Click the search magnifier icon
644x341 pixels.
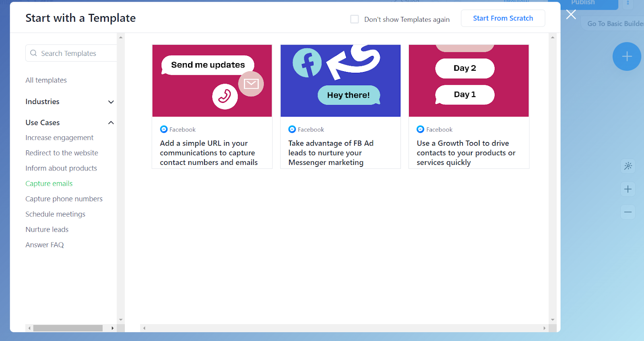point(34,53)
